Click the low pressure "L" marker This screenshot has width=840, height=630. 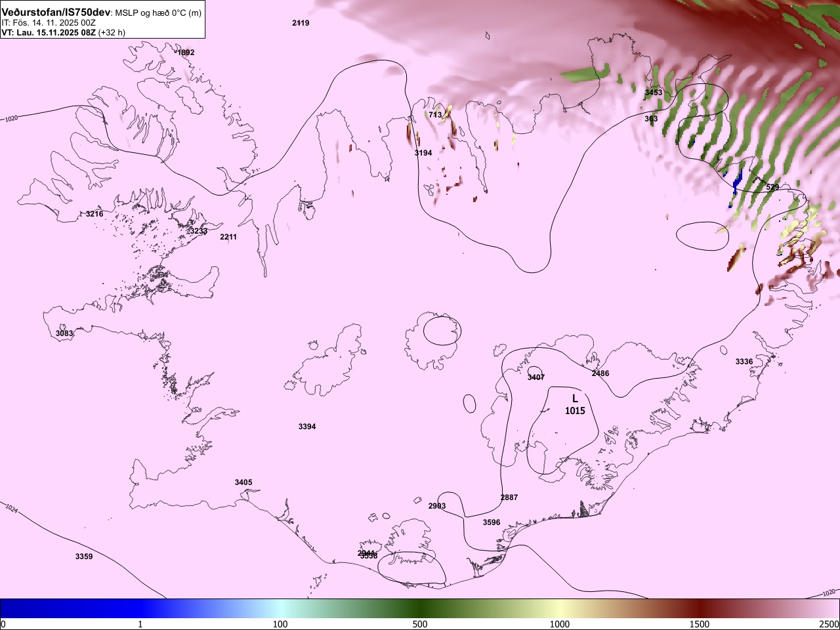tap(575, 398)
